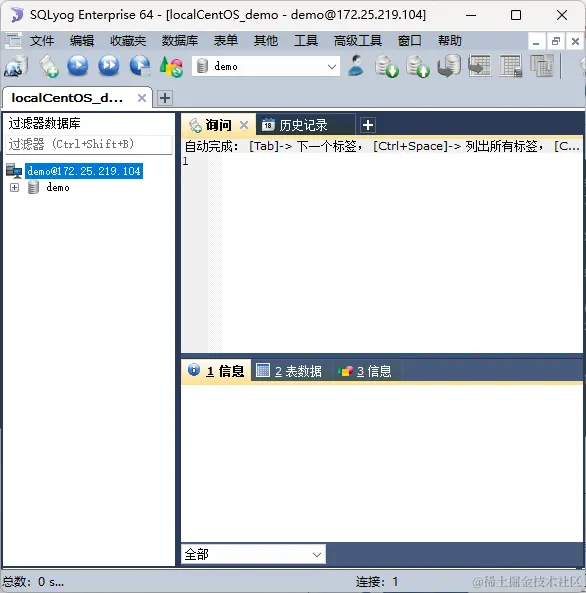Click the database export icon with green up arrow
586x593 pixels.
point(418,66)
